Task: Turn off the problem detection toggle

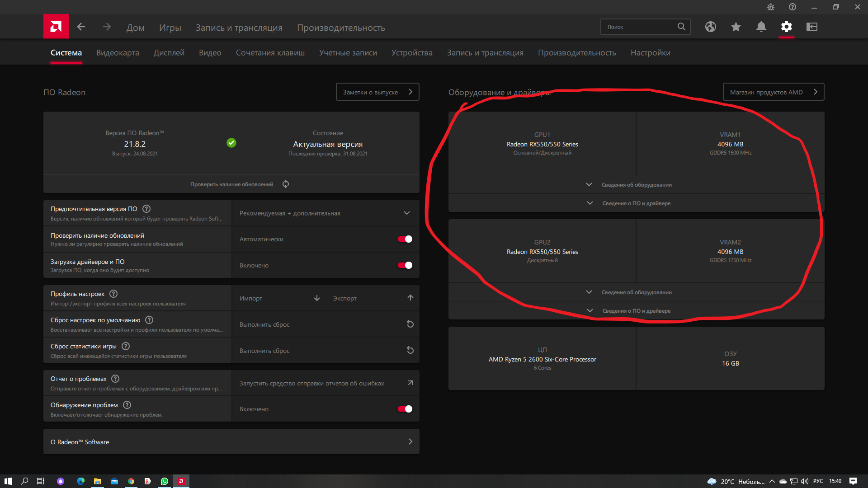Action: pos(405,409)
